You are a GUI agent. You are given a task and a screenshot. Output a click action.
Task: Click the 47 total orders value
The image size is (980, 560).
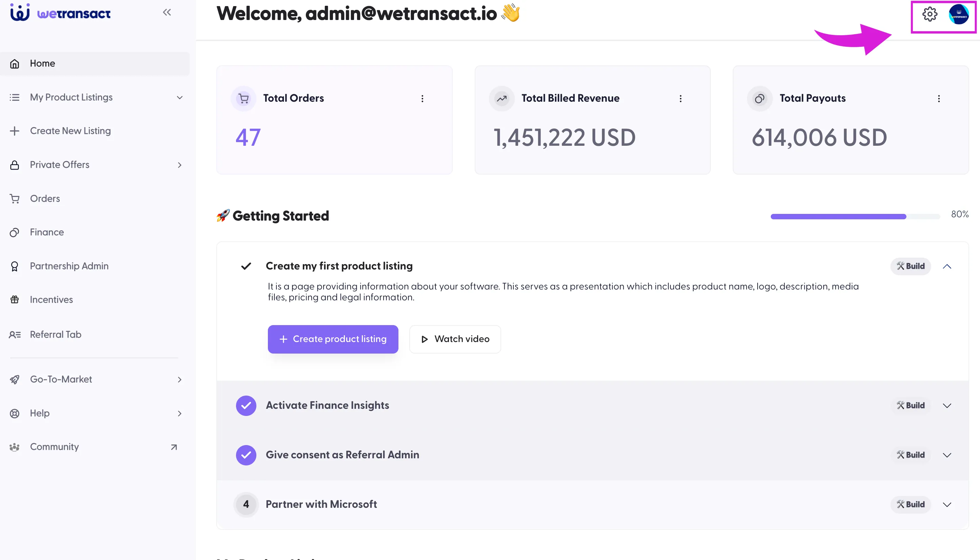pyautogui.click(x=248, y=137)
